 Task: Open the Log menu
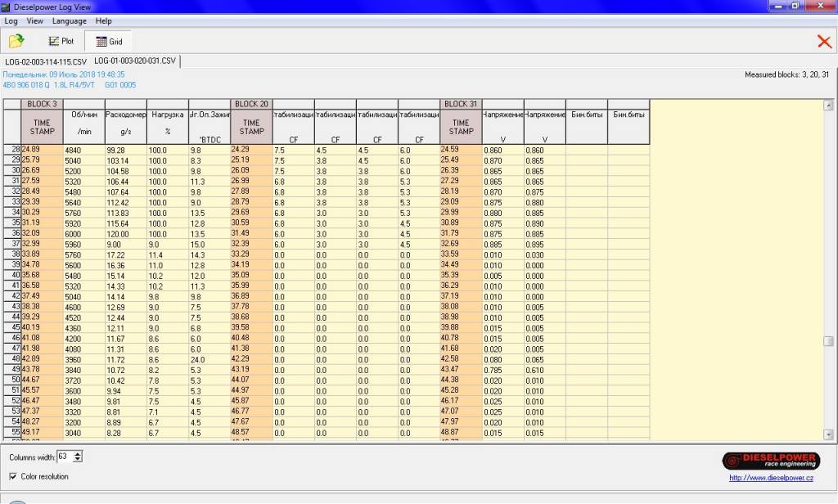(11, 20)
